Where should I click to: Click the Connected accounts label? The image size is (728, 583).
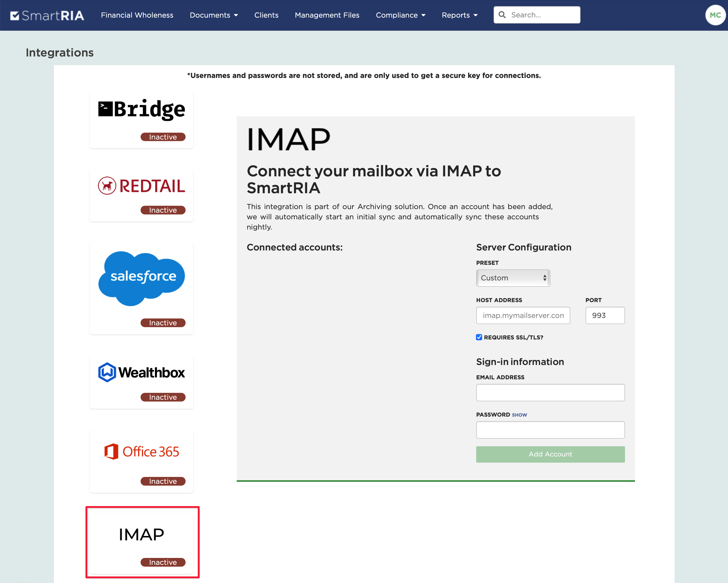click(294, 247)
